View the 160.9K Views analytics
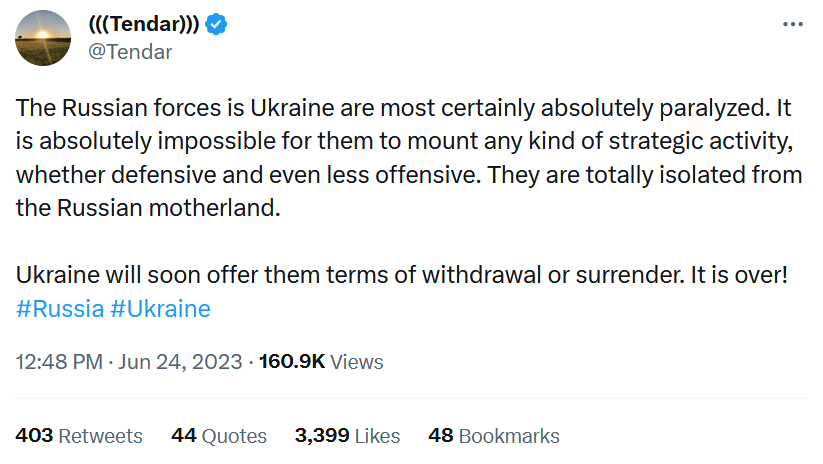This screenshot has height=464, width=823. 321,362
